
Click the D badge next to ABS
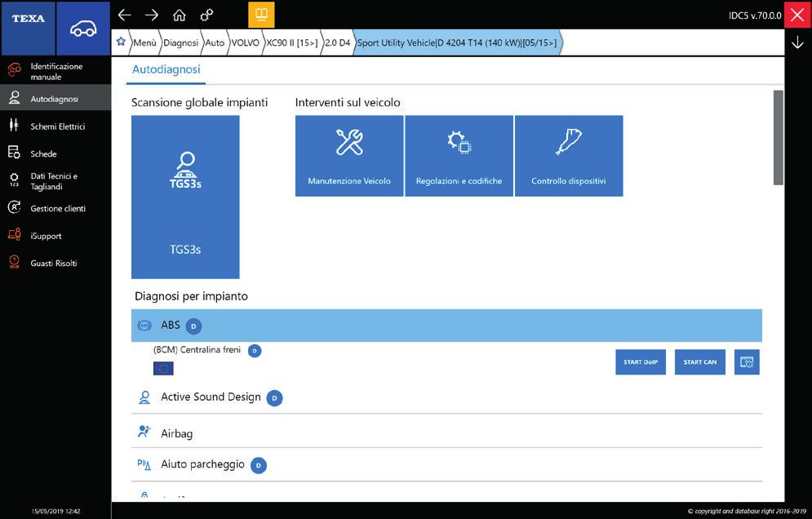click(x=193, y=326)
